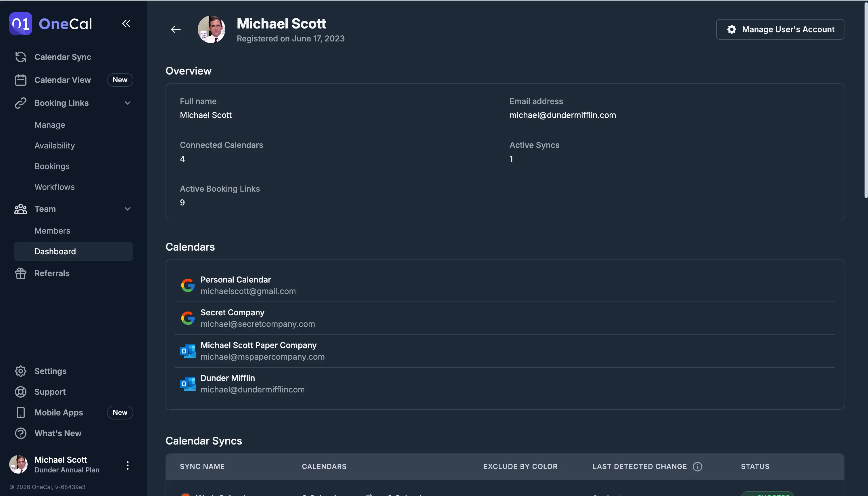Viewport: 868px width, 496px height.
Task: Open Support page
Action: (x=50, y=392)
